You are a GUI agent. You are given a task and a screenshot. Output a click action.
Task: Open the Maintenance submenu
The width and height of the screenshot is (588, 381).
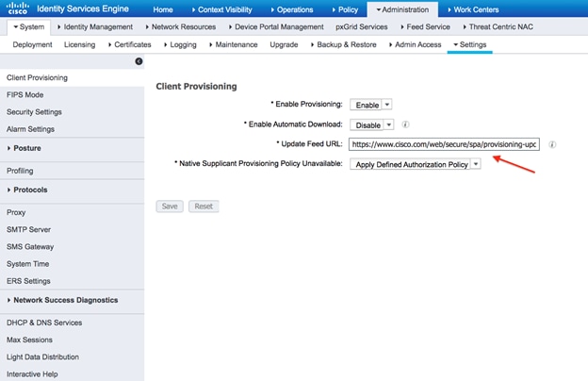[x=234, y=44]
